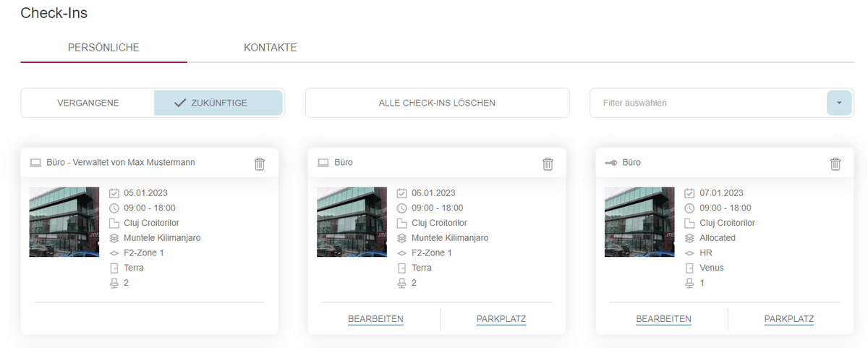Open the filter dropdown arrow
This screenshot has width=868, height=348.
[838, 103]
